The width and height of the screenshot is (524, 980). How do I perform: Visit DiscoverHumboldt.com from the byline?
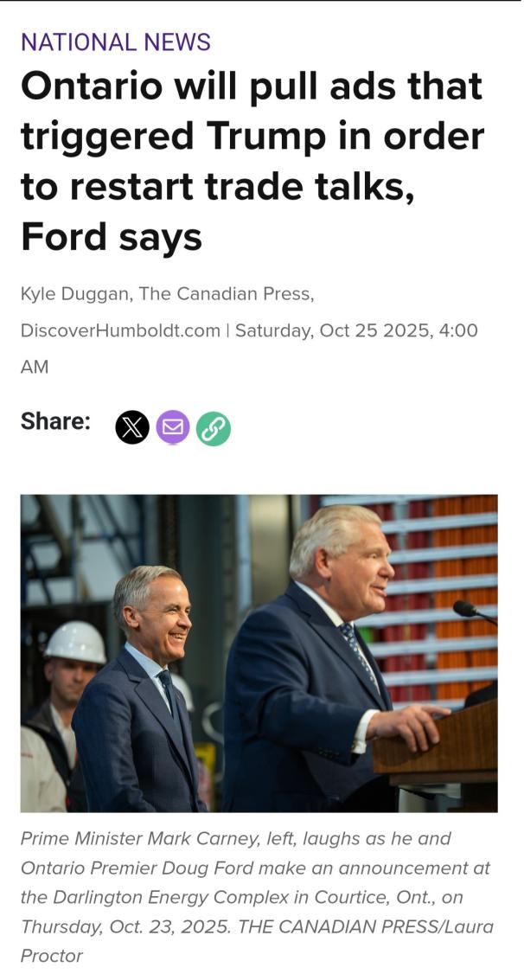[x=120, y=330]
